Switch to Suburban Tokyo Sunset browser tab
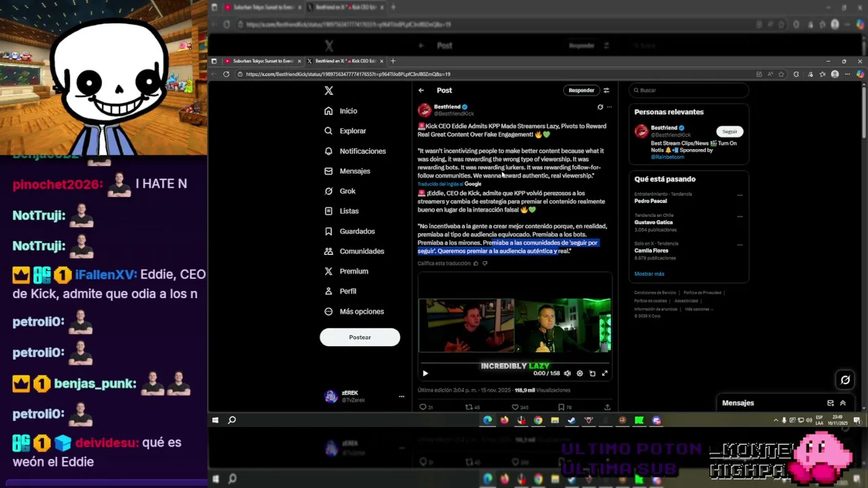This screenshot has width=868, height=488. pyautogui.click(x=263, y=61)
